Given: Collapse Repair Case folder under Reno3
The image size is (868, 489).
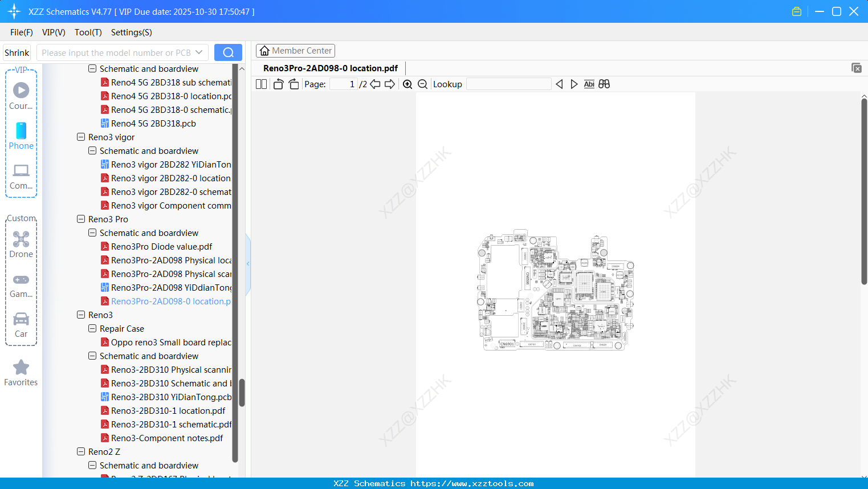Looking at the screenshot, I should click(92, 328).
